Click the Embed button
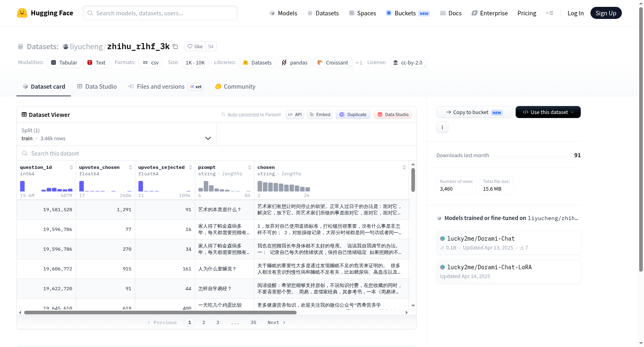The image size is (644, 347). pos(320,114)
